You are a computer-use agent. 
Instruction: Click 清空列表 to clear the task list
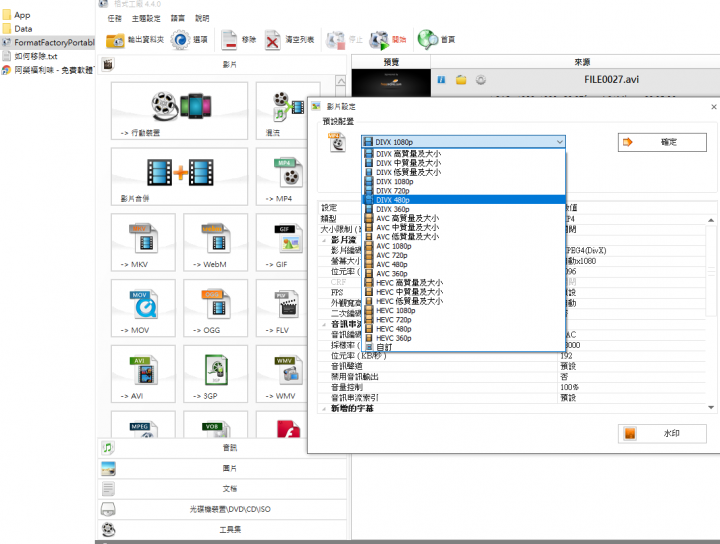point(289,40)
